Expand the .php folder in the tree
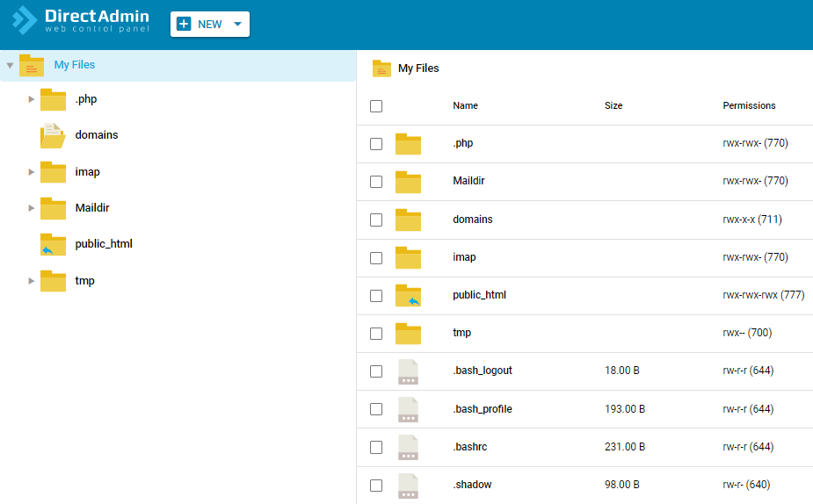Screen dimensions: 813x504 (x=32, y=99)
